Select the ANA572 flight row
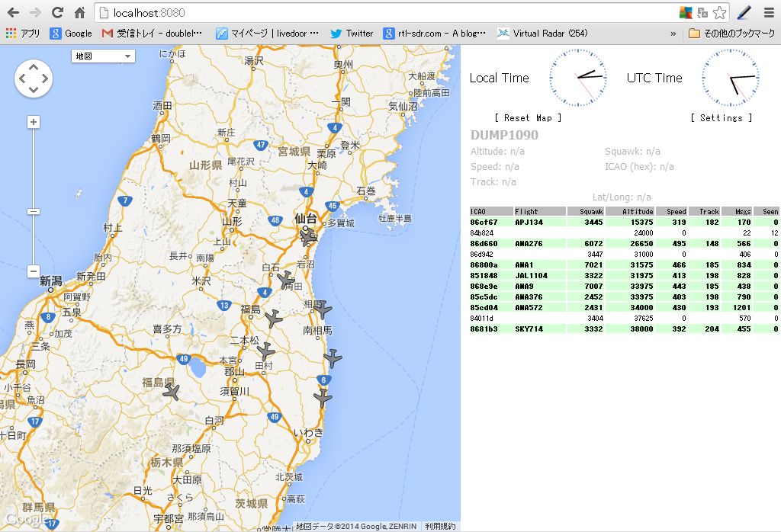 click(625, 308)
